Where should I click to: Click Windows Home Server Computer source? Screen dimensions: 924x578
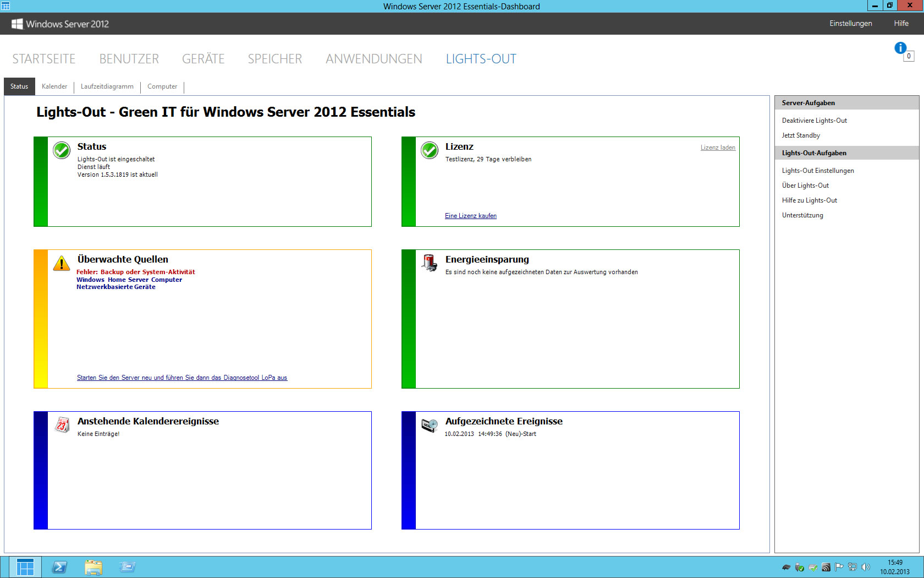coord(129,280)
